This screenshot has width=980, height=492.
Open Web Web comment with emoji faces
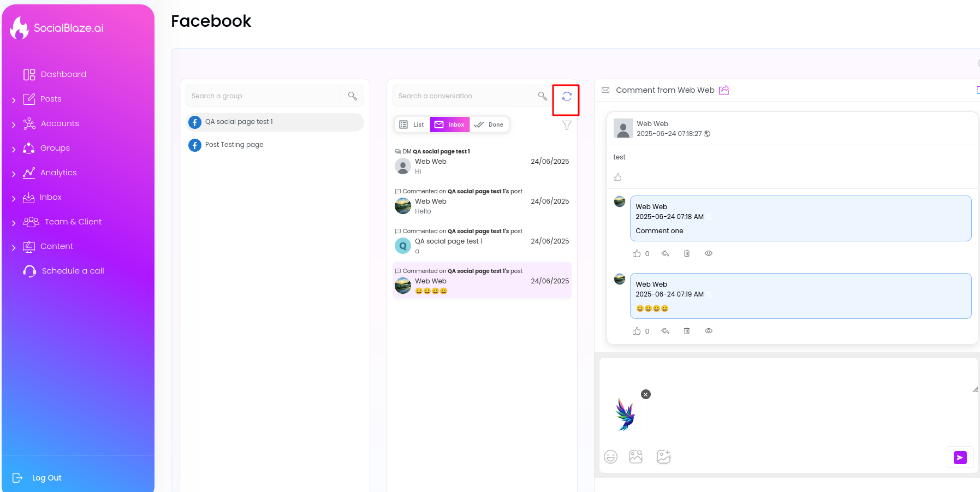point(482,281)
